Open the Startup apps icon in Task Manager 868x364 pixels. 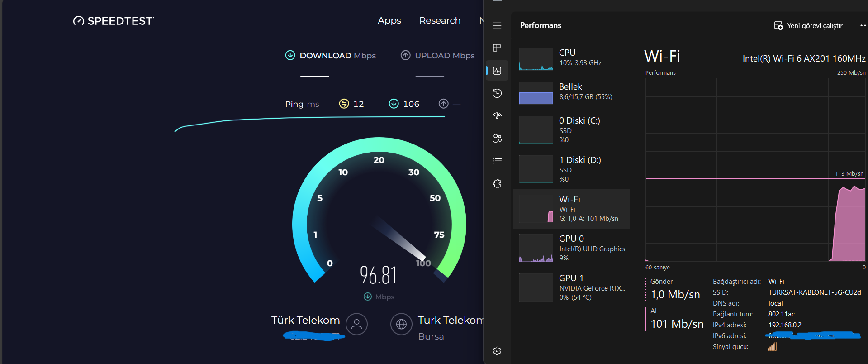point(497,116)
